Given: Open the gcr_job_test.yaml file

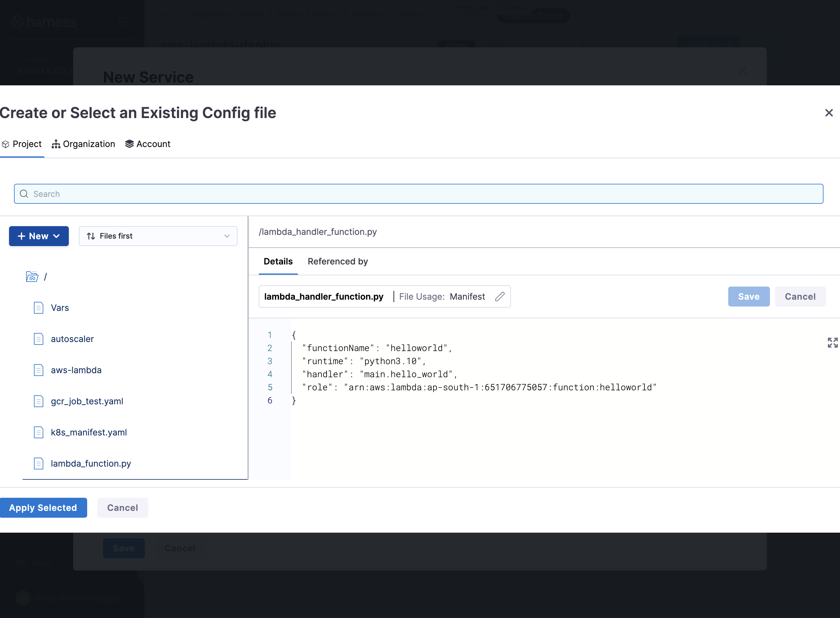Looking at the screenshot, I should pyautogui.click(x=87, y=401).
